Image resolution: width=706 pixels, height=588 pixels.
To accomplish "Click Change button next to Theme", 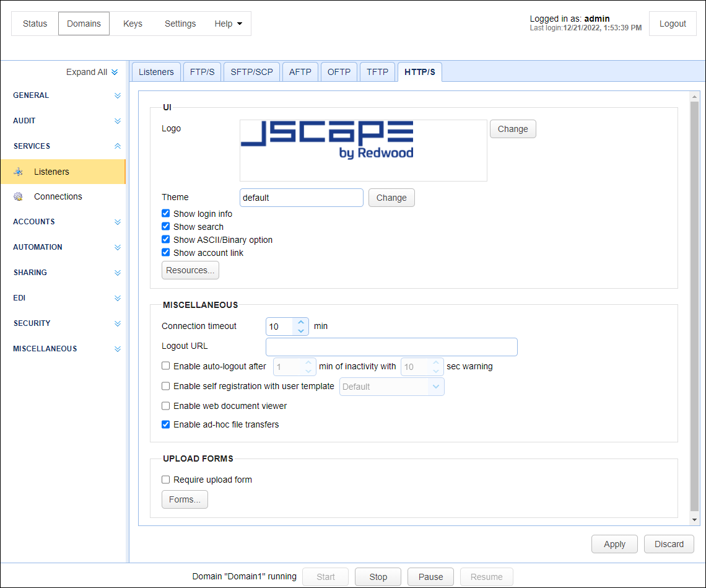I will [391, 198].
